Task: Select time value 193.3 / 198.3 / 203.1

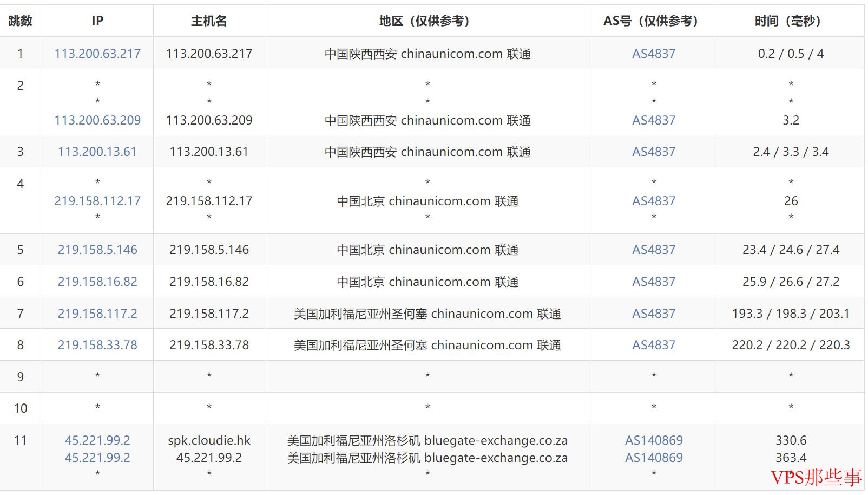Action: click(791, 314)
